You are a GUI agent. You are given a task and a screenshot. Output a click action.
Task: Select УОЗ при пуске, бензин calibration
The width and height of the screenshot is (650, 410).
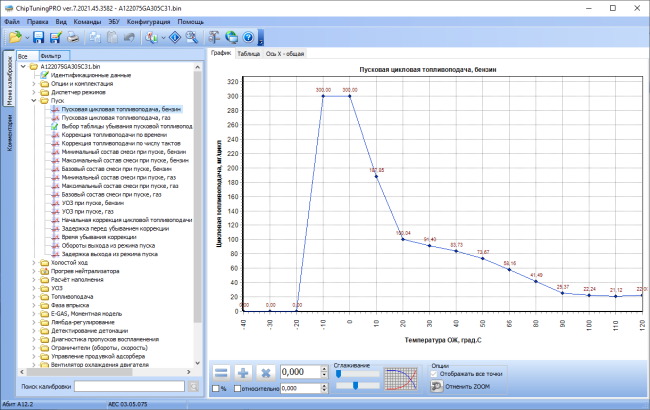click(93, 203)
